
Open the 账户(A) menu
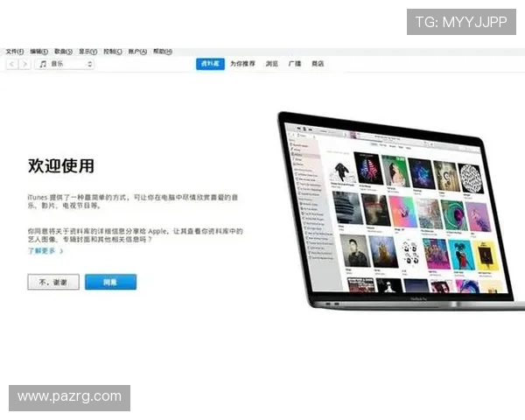click(x=137, y=52)
